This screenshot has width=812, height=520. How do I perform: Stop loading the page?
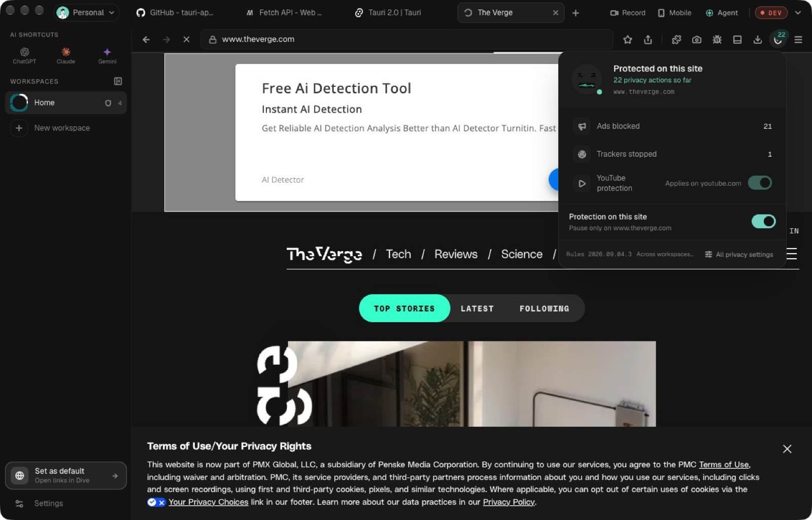click(186, 40)
